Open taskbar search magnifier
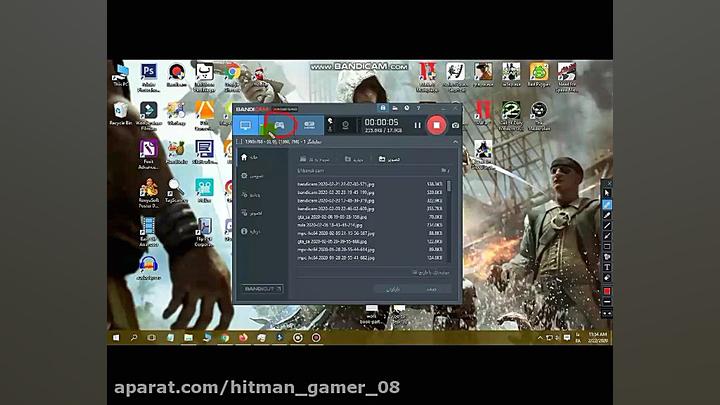The image size is (720, 405). [x=134, y=338]
